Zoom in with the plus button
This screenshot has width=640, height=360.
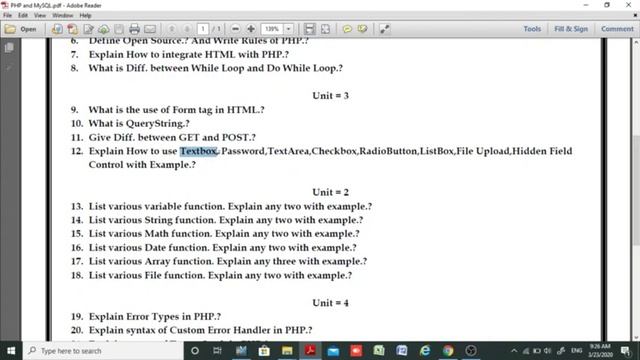click(251, 29)
